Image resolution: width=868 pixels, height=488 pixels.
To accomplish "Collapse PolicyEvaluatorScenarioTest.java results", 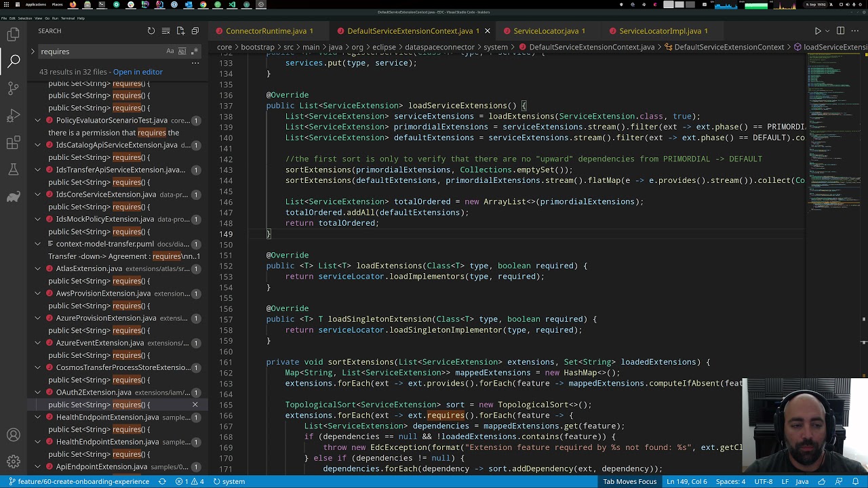I will pyautogui.click(x=38, y=121).
